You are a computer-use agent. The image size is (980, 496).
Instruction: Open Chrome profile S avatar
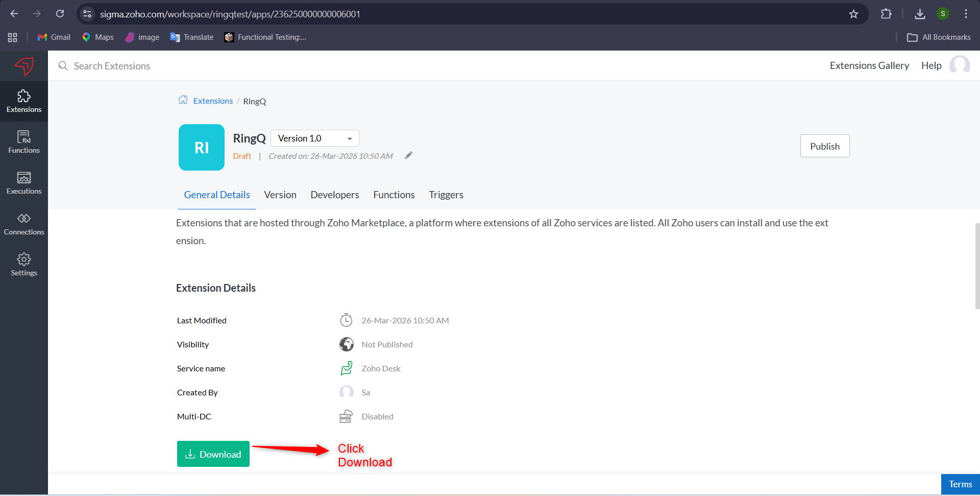pyautogui.click(x=943, y=14)
